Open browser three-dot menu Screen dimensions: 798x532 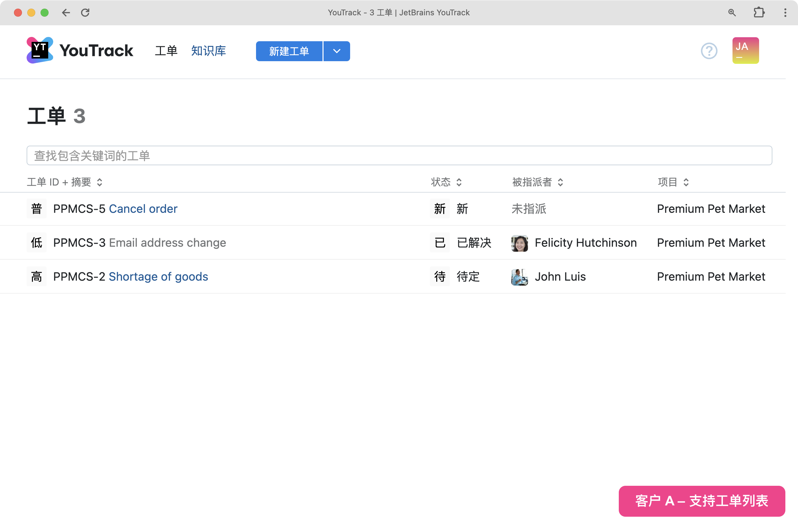point(785,13)
